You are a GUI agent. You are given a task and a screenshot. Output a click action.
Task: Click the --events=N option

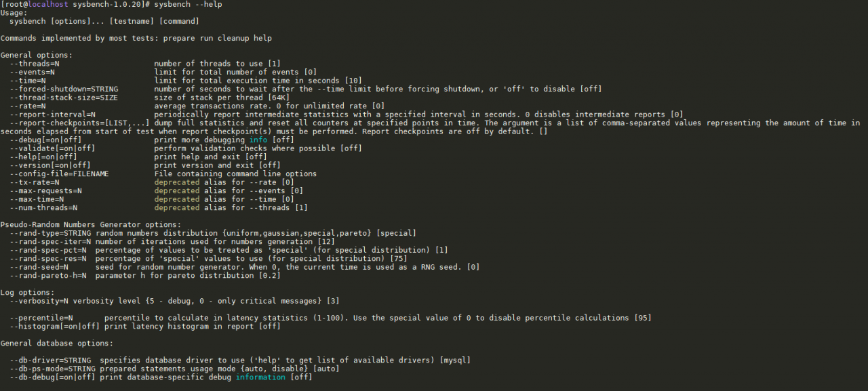[32, 72]
